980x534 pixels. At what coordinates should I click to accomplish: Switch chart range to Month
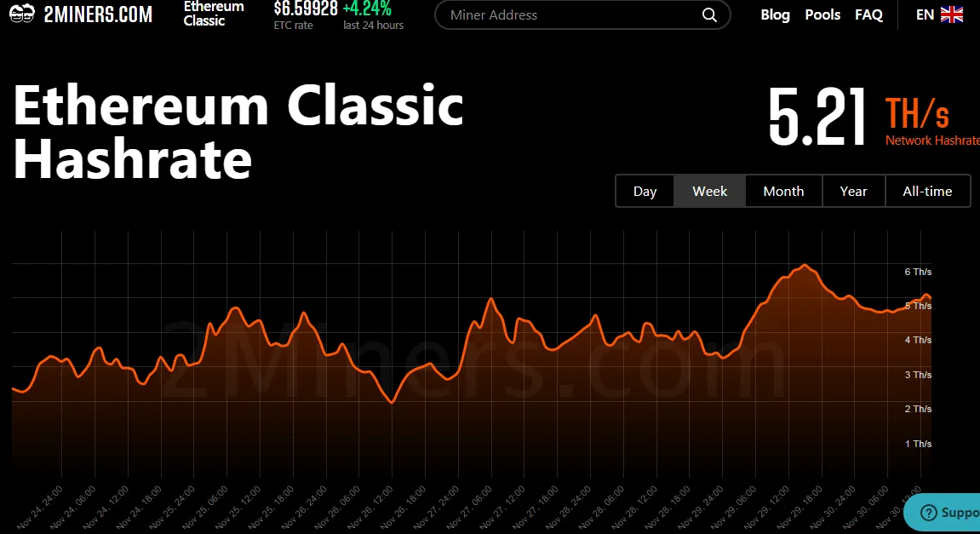[784, 192]
